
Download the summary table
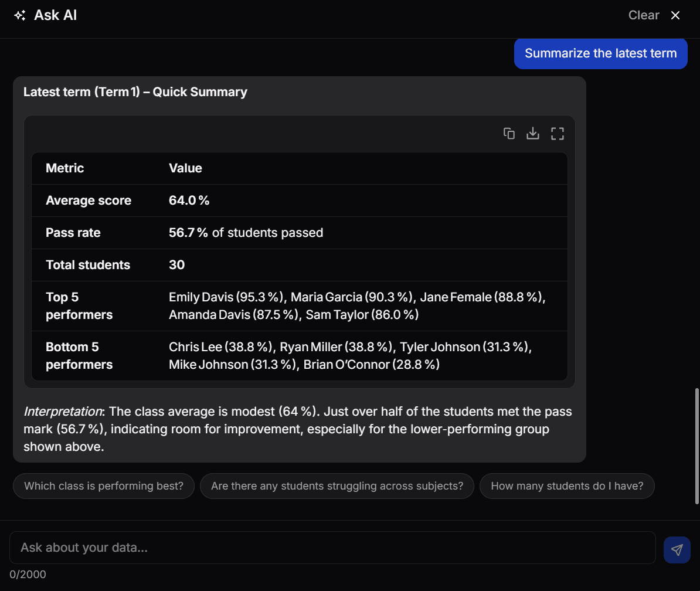(532, 134)
